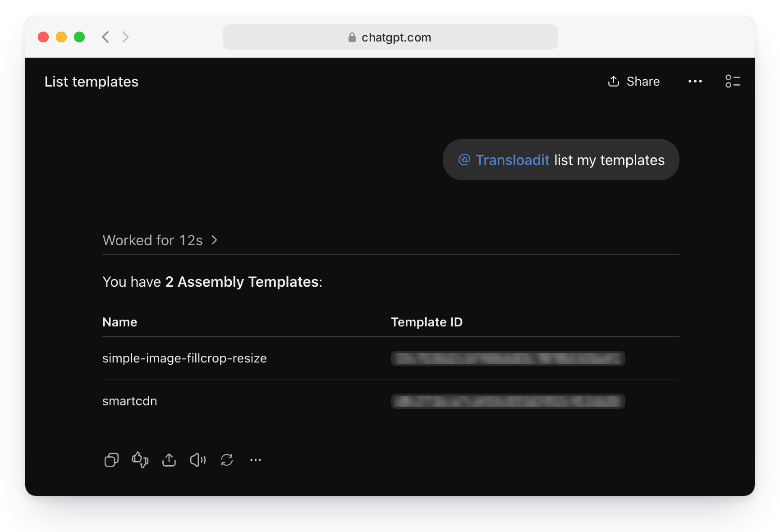The width and height of the screenshot is (780, 532).
Task: Close the browser window with the red button
Action: [x=43, y=37]
